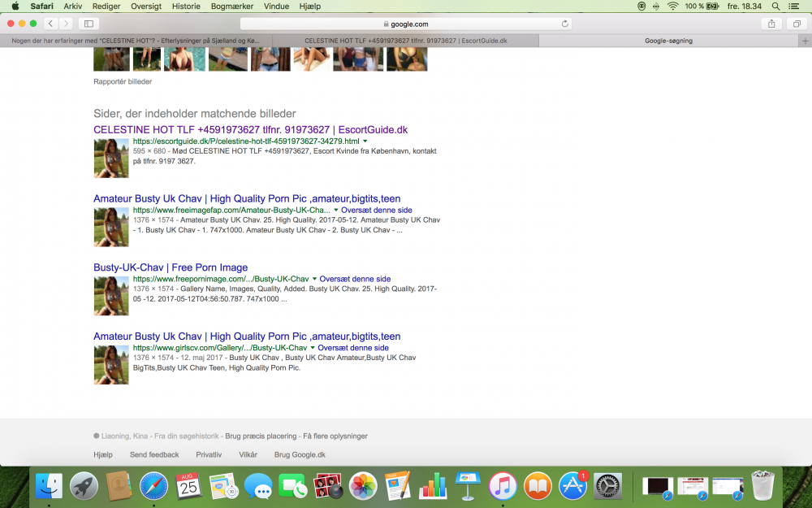This screenshot has width=812, height=508.
Task: Select the Google-søgning tab
Action: pos(668,41)
